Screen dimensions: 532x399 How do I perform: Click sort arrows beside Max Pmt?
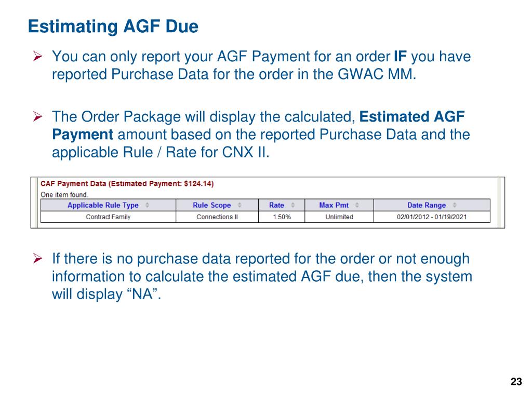357,205
